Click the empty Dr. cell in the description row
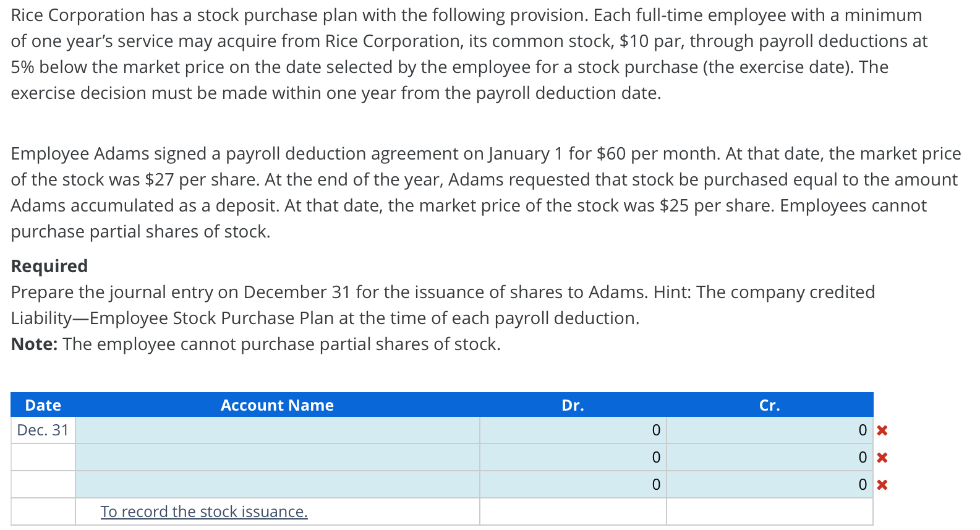Image resolution: width=980 pixels, height=530 pixels. pyautogui.click(x=573, y=512)
